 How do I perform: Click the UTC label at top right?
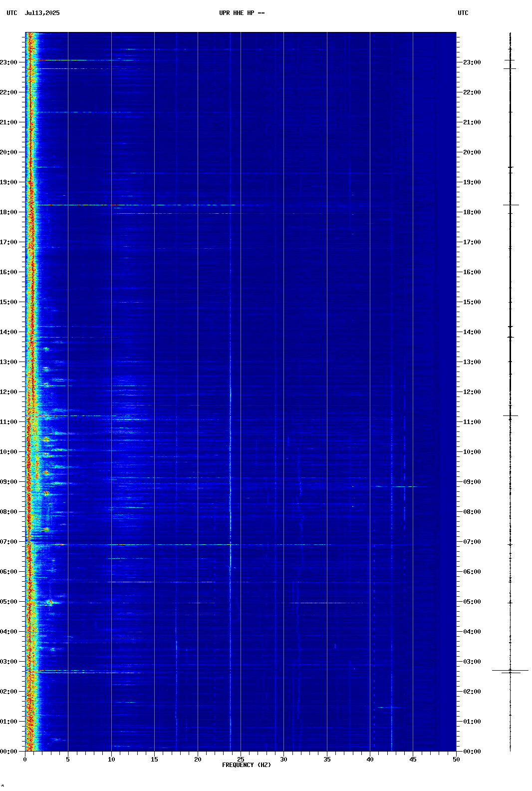point(463,13)
